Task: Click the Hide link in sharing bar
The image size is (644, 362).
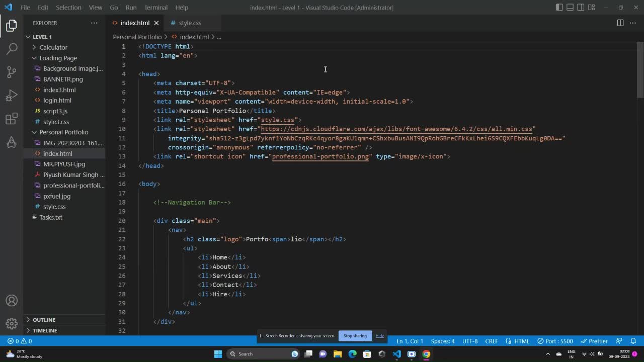Action: [379, 336]
